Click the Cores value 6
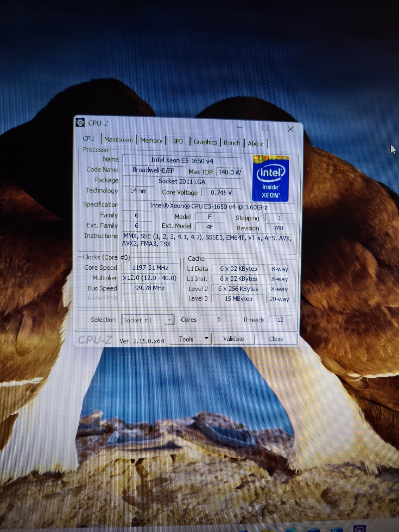The width and height of the screenshot is (399, 532). 219,319
